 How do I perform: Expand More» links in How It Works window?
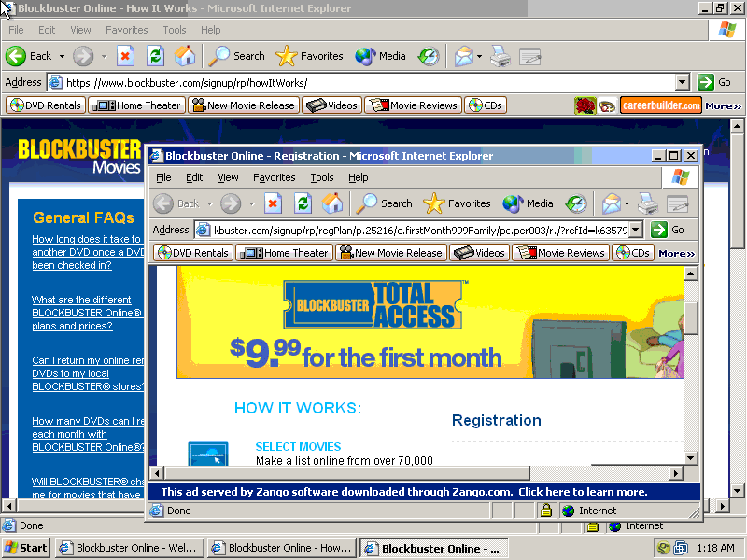pyautogui.click(x=723, y=105)
